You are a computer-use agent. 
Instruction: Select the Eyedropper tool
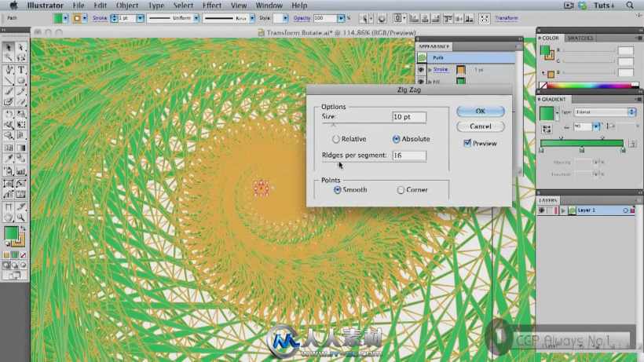tap(8, 159)
